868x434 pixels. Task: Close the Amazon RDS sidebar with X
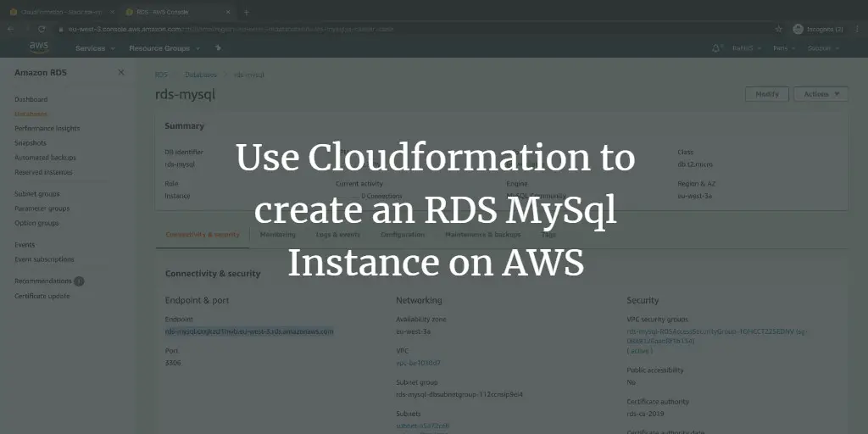[120, 73]
